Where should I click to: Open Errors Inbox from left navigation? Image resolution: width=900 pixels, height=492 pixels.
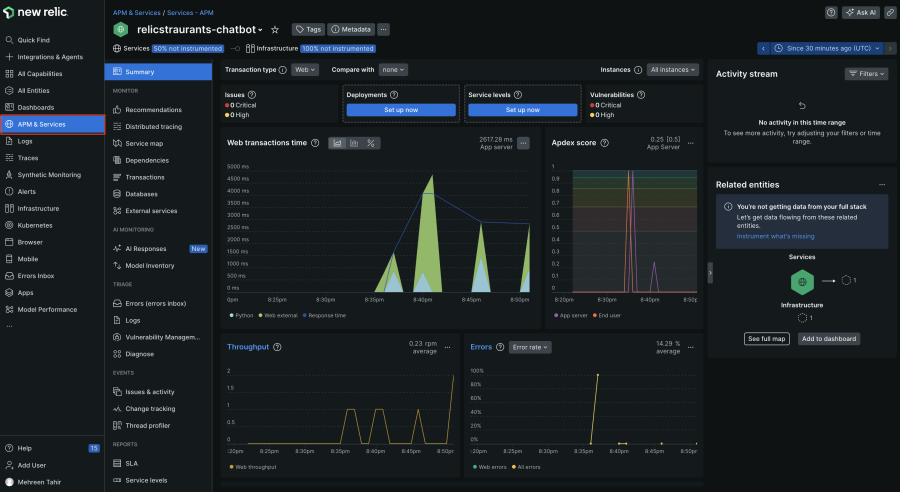[36, 275]
